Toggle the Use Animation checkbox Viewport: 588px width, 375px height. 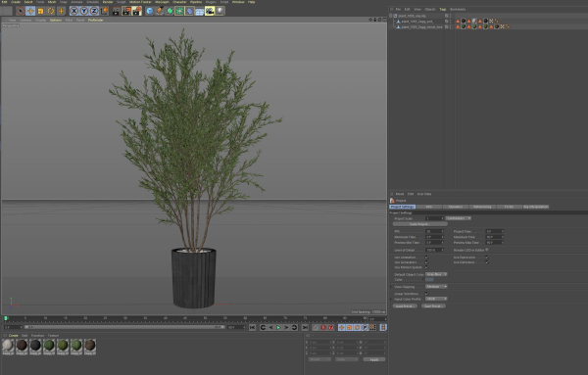click(426, 258)
